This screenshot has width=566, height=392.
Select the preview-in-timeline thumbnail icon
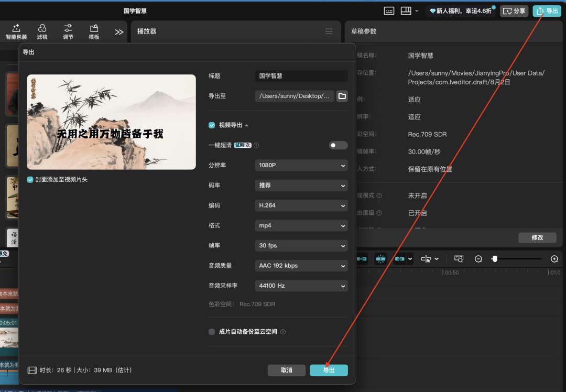[459, 258]
